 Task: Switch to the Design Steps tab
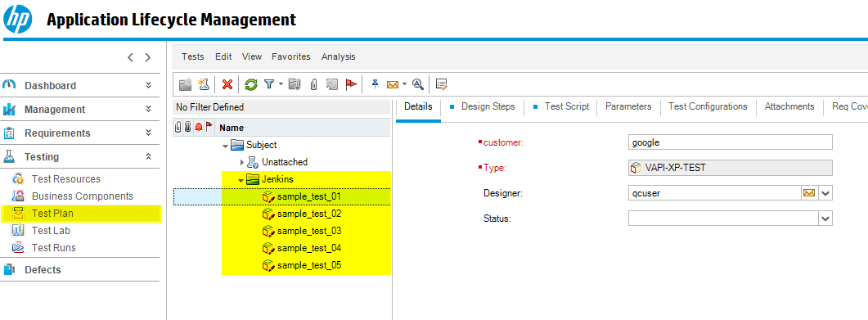tap(488, 106)
